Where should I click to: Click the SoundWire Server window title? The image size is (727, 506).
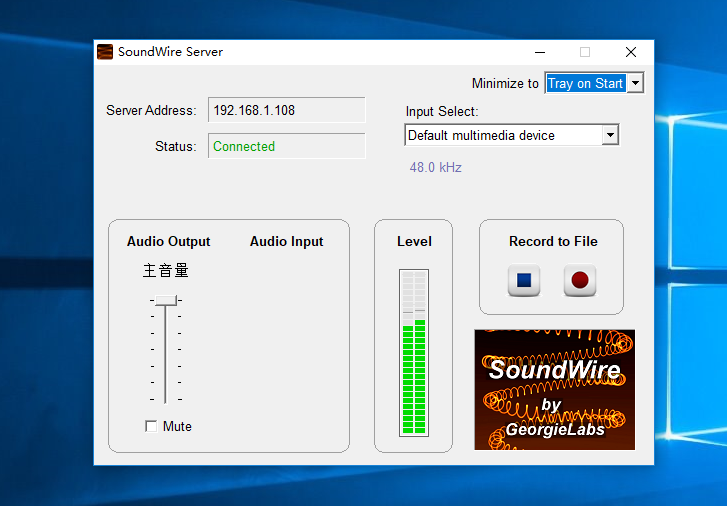[170, 52]
